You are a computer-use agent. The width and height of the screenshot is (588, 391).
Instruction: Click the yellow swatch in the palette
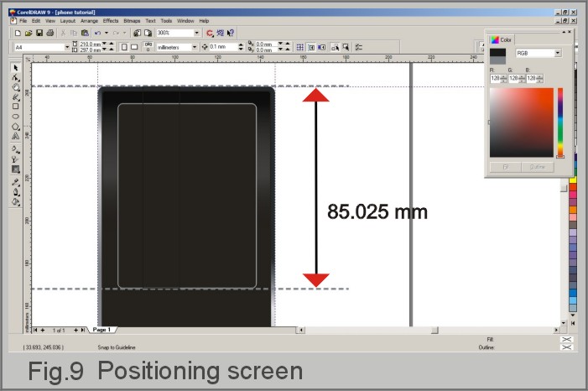[572, 180]
